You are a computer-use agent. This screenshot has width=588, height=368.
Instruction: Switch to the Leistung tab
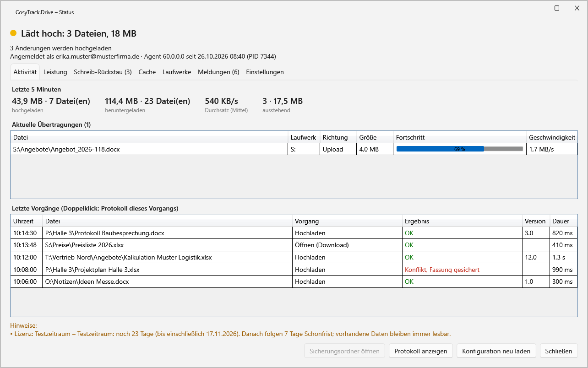tap(55, 72)
